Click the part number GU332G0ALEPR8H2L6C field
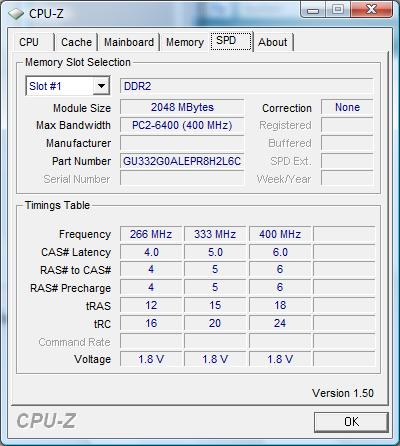This screenshot has width=400, height=446. coord(182,161)
